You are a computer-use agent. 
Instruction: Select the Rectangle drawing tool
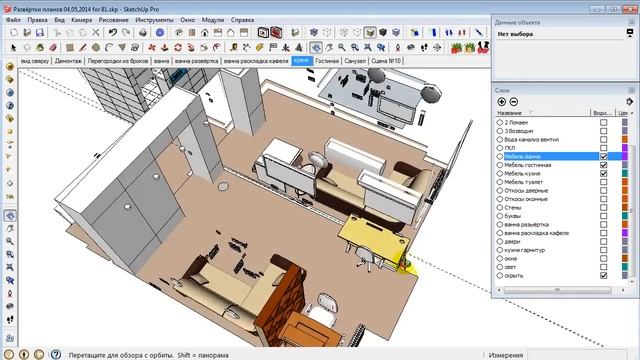(70, 48)
